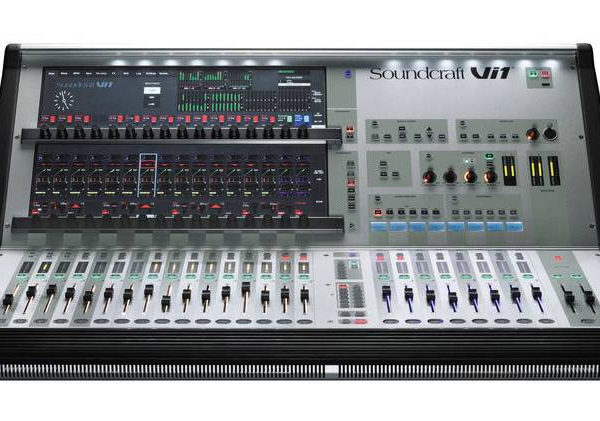Move the first blue-track output fader
600x421 pixels.
[x=386, y=293]
